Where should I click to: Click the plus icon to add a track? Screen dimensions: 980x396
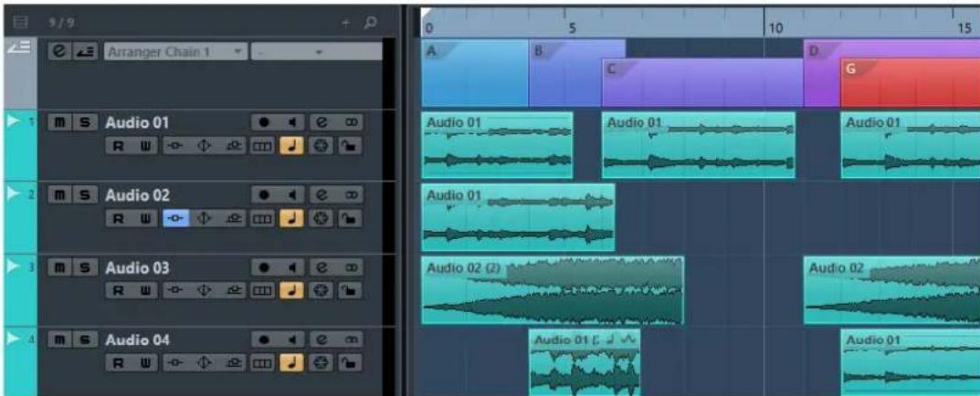[x=346, y=23]
